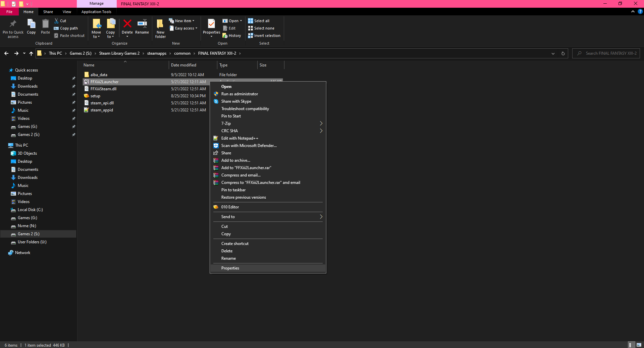The height and width of the screenshot is (348, 644).
Task: Click the Search FINAL FANTASY XIII-2 box
Action: (x=606, y=53)
